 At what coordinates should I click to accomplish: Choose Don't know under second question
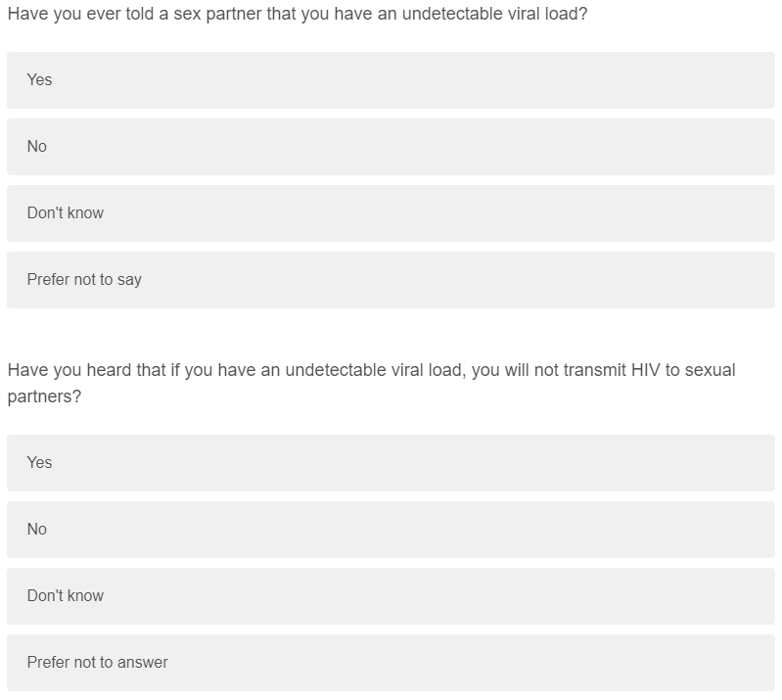[x=391, y=596]
